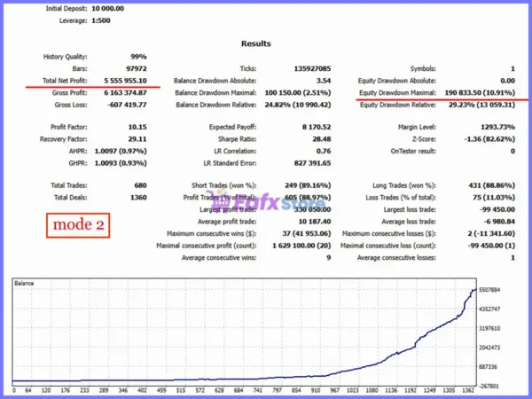This screenshot has height=399, width=532.
Task: Click Largest loss trade value -99 450.00
Action: pyautogui.click(x=497, y=209)
